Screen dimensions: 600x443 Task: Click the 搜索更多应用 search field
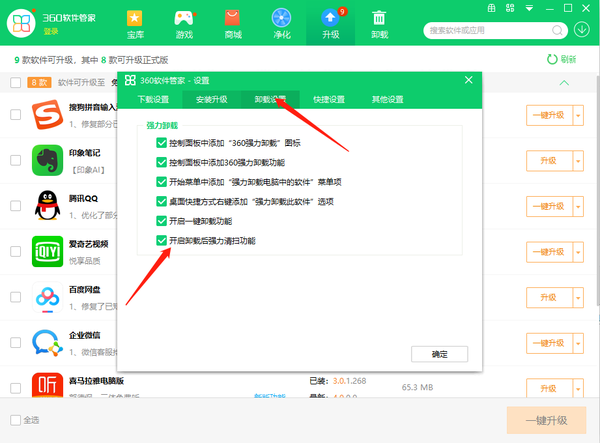tap(485, 30)
